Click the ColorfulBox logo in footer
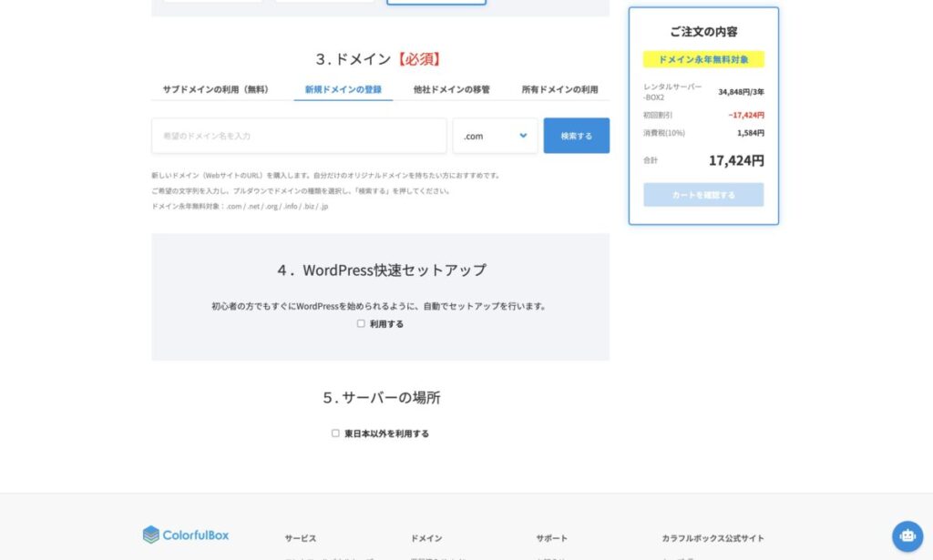This screenshot has height=560, width=933. [186, 535]
